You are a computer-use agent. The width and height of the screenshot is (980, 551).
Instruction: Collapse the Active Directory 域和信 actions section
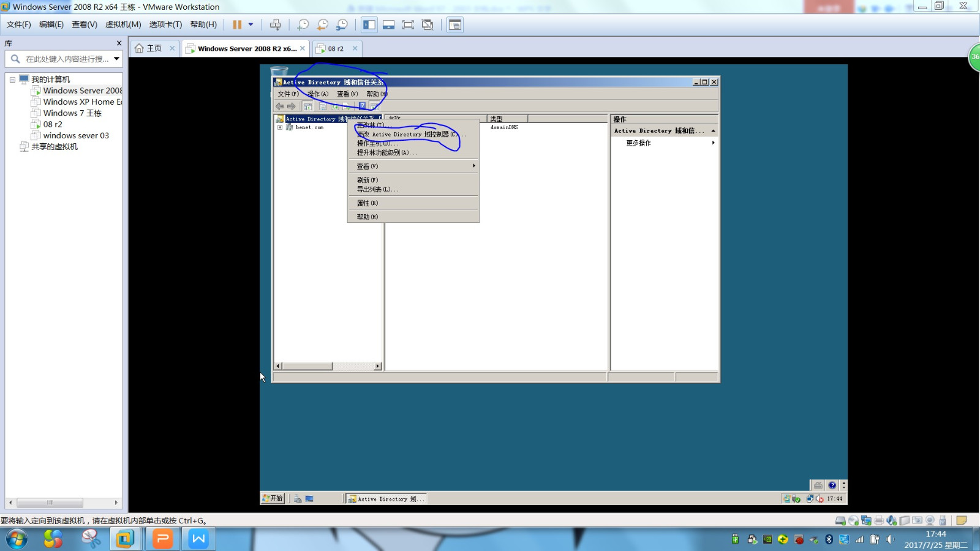point(713,131)
